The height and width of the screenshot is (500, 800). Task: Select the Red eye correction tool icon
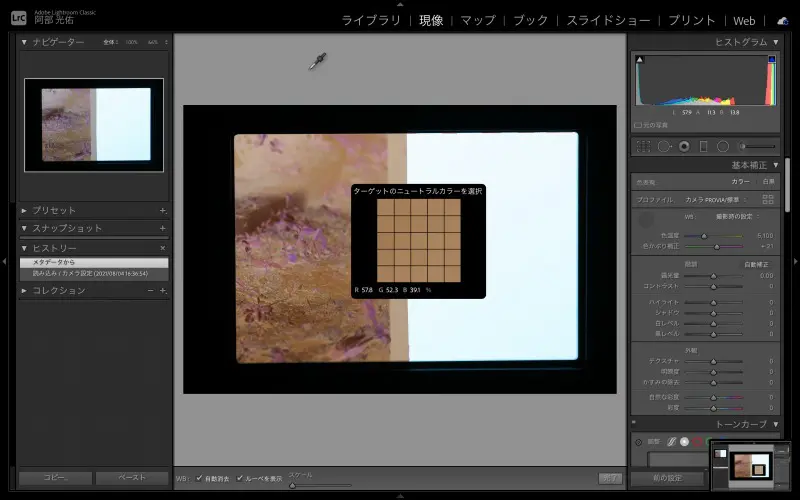684,146
